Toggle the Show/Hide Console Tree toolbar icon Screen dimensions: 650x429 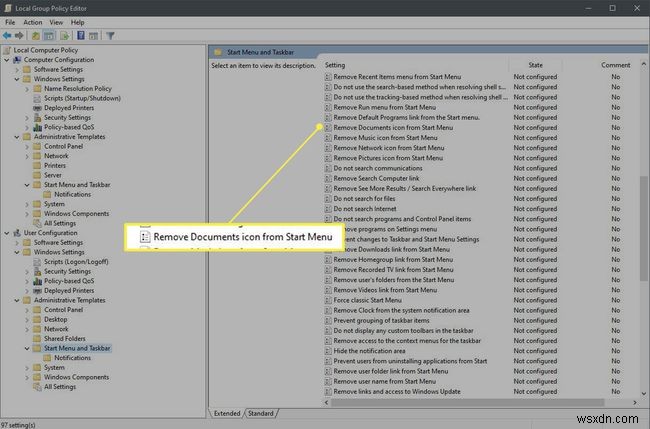(49, 36)
